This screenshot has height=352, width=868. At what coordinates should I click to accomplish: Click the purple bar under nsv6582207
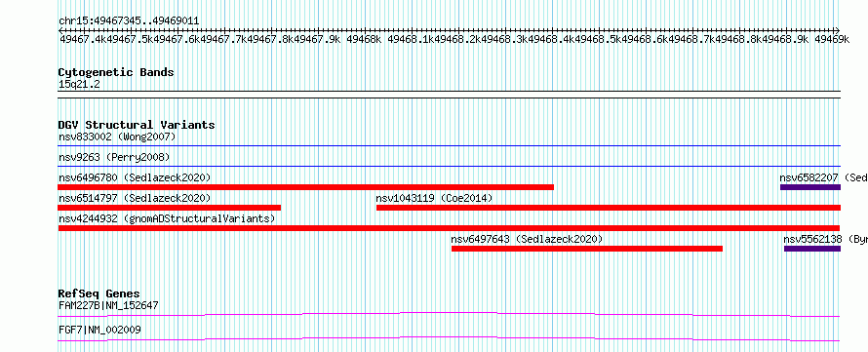coord(810,187)
